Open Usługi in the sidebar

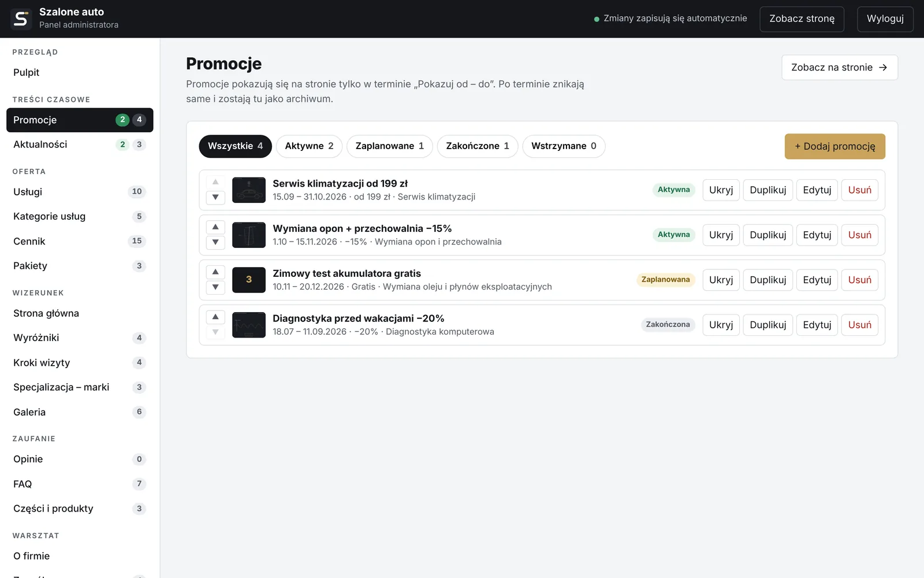80,192
